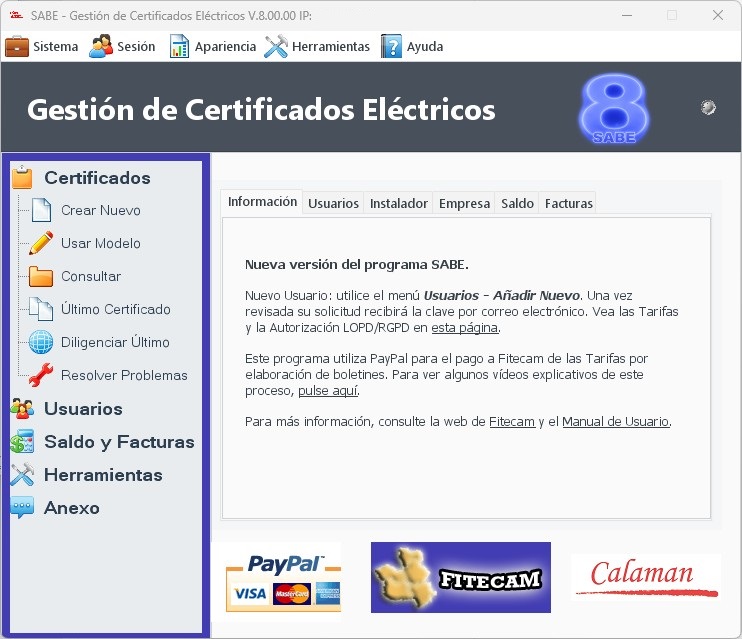Click the SABE 8 logo
Viewport: 742px width, 639px height.
[x=614, y=109]
